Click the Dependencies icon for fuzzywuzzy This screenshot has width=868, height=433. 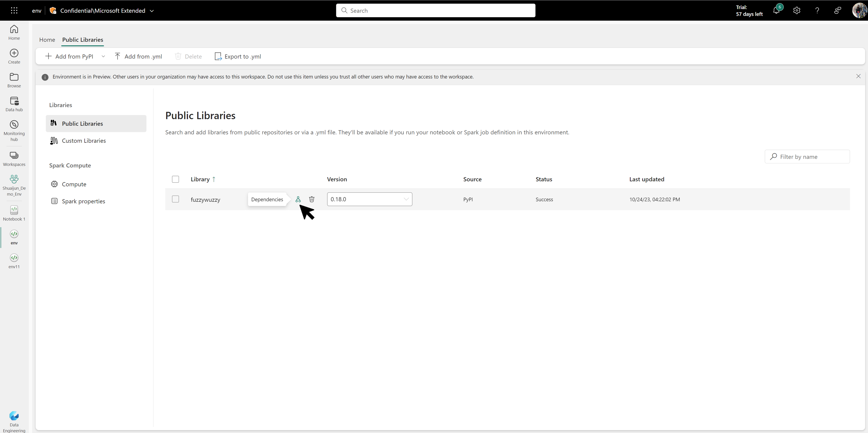tap(297, 199)
